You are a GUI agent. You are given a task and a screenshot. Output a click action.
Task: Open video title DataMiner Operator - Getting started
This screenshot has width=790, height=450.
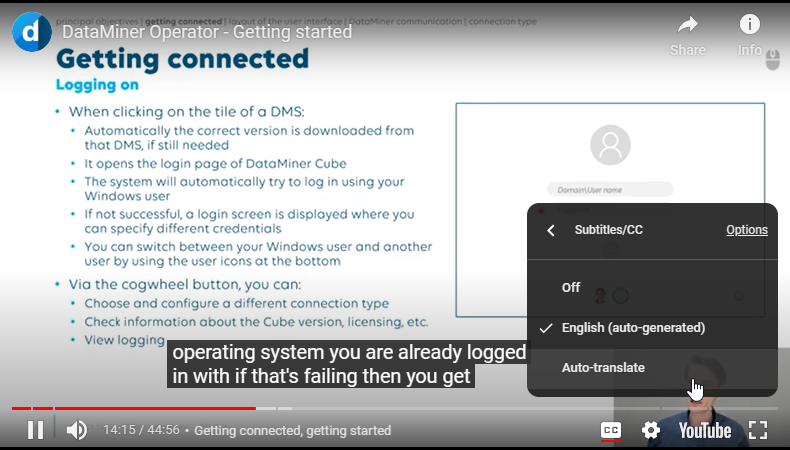pos(207,32)
